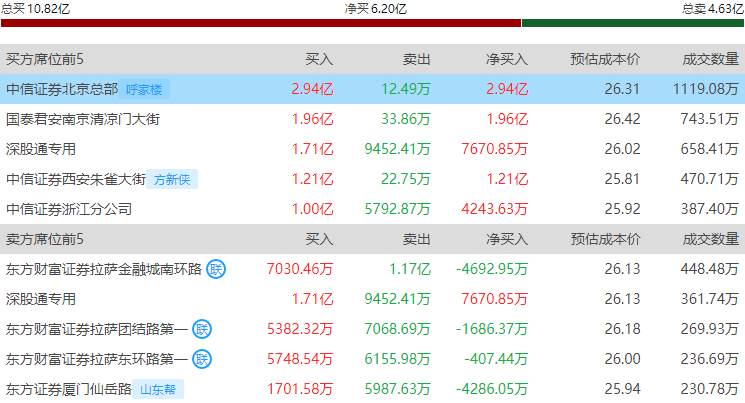The image size is (745, 403).
Task: Click quantity value 1119.08万
Action: coord(706,89)
